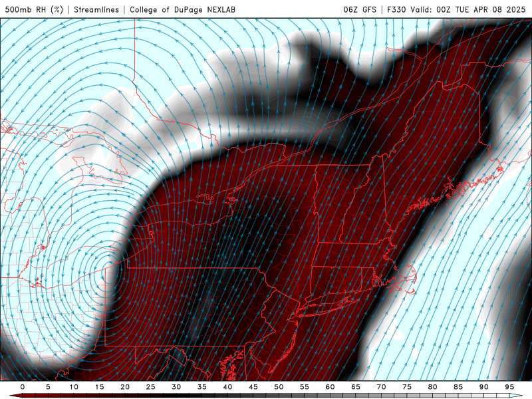Click colorbar label '5'
Screen dimensions: 532x399
coord(48,387)
